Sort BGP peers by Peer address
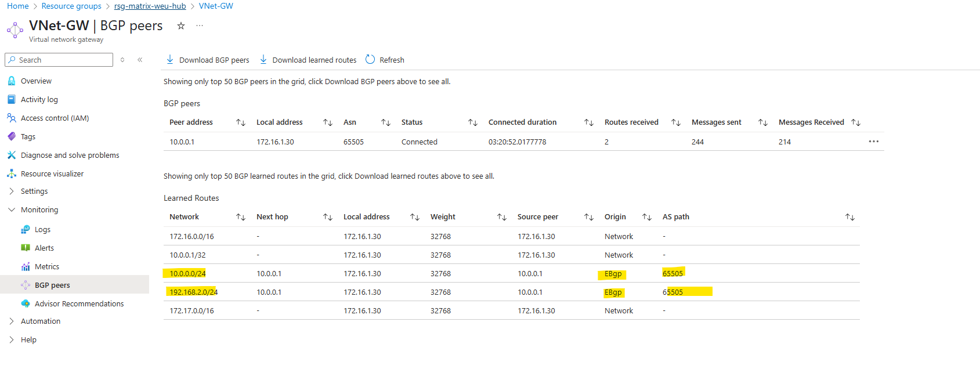The width and height of the screenshot is (980, 376). click(241, 122)
